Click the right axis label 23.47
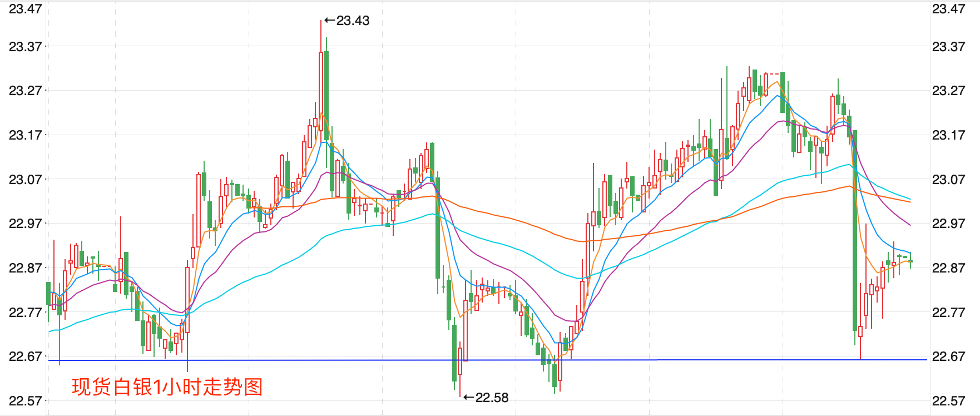 coord(949,9)
